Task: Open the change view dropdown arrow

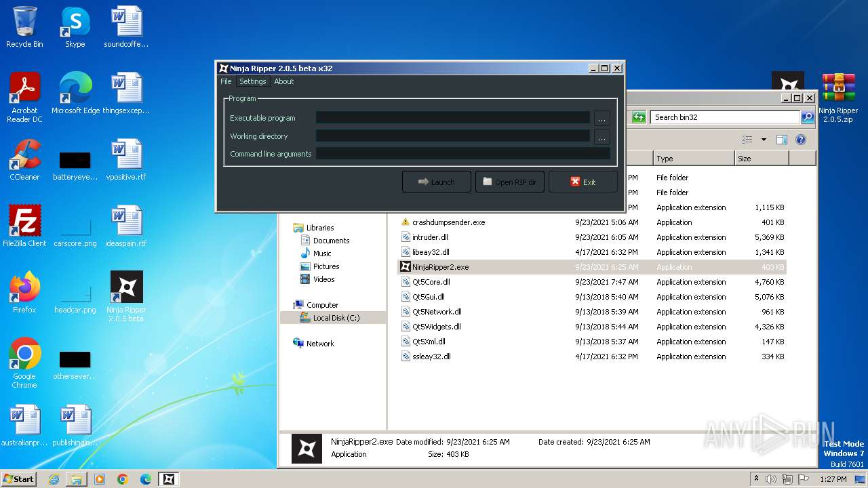Action: (x=764, y=140)
